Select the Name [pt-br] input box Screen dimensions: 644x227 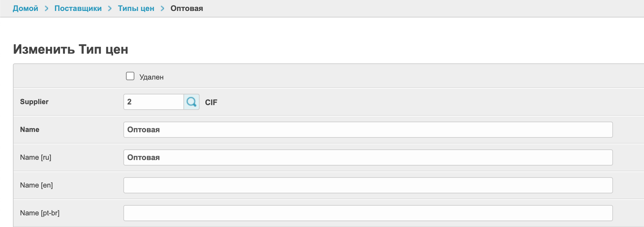(x=368, y=213)
